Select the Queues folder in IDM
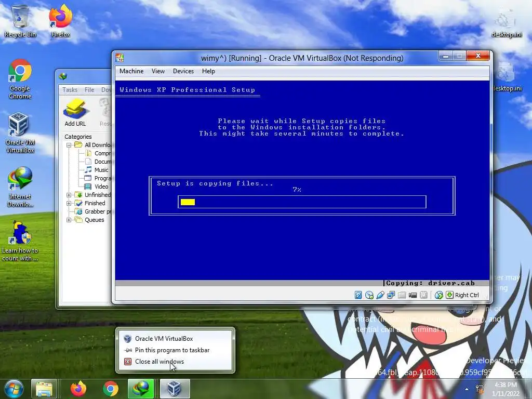This screenshot has width=532, height=399. pyautogui.click(x=89, y=220)
